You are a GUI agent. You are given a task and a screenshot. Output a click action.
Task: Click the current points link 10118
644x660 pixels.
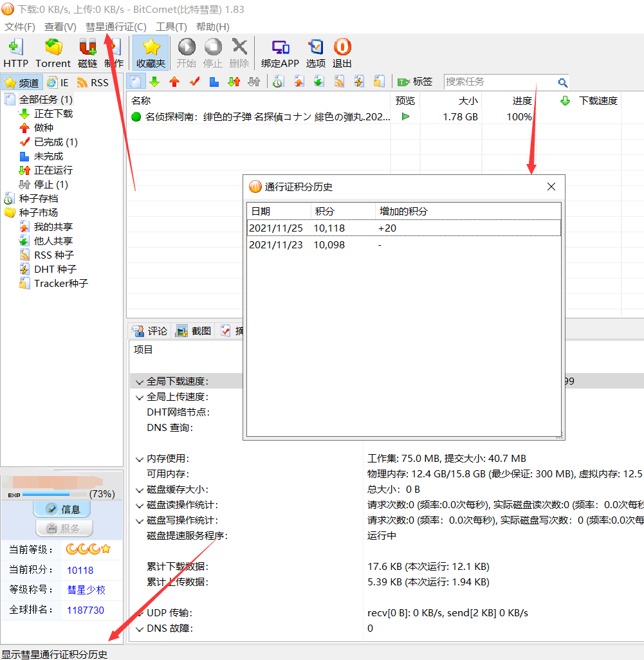[80, 571]
